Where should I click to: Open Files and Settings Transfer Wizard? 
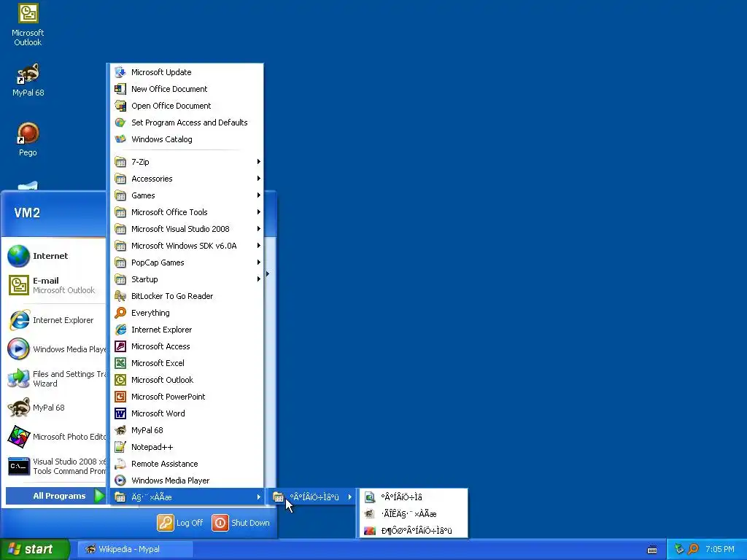pyautogui.click(x=55, y=378)
